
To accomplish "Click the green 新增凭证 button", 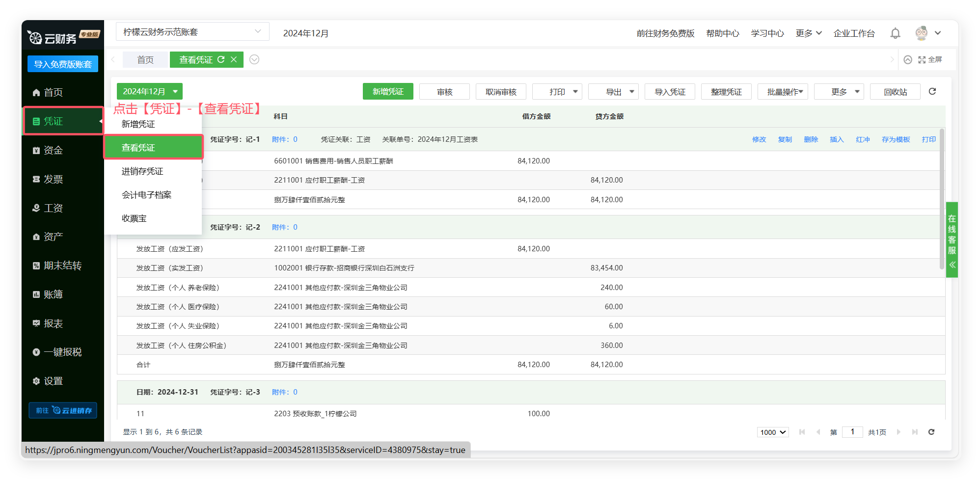I will pyautogui.click(x=388, y=92).
